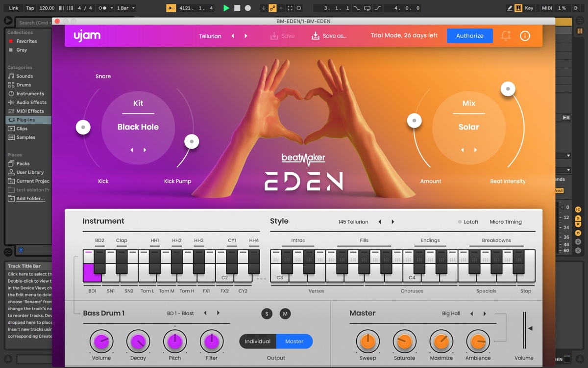Click the Authorize button
This screenshot has width=588, height=368.
[470, 36]
